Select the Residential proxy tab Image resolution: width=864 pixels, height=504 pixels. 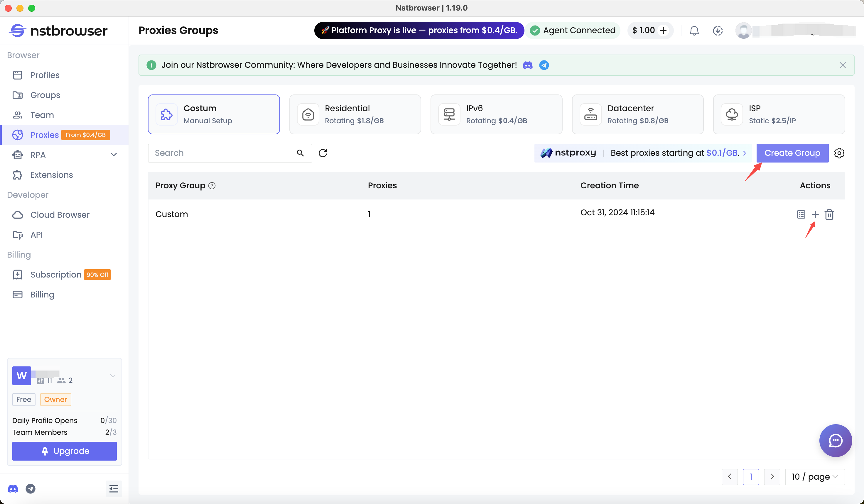[355, 114]
